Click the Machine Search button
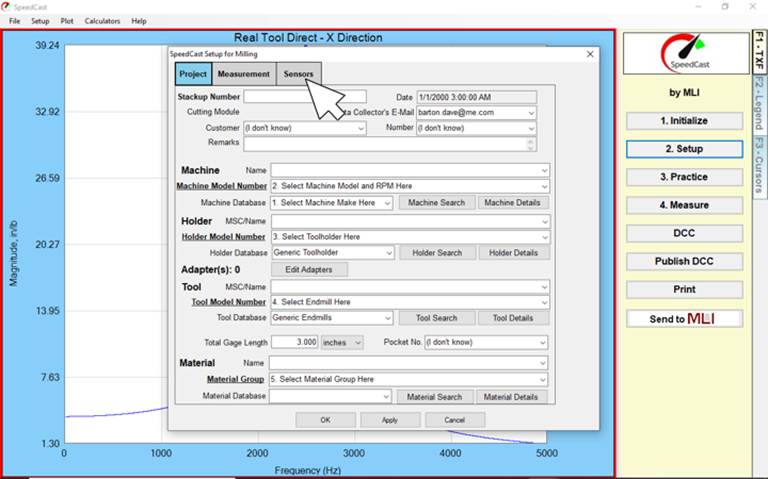 click(436, 203)
